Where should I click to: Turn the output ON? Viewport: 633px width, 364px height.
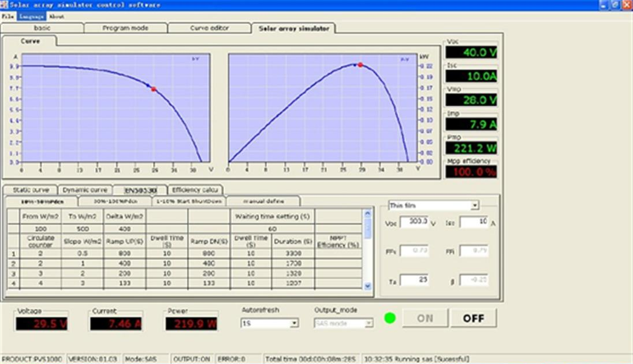tap(425, 318)
